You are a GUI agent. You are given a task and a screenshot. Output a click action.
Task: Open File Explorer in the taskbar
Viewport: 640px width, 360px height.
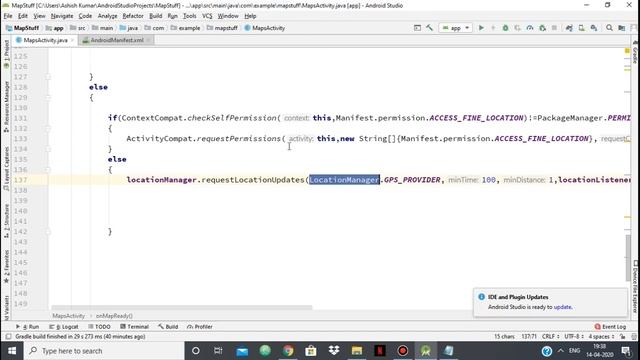coord(357,351)
